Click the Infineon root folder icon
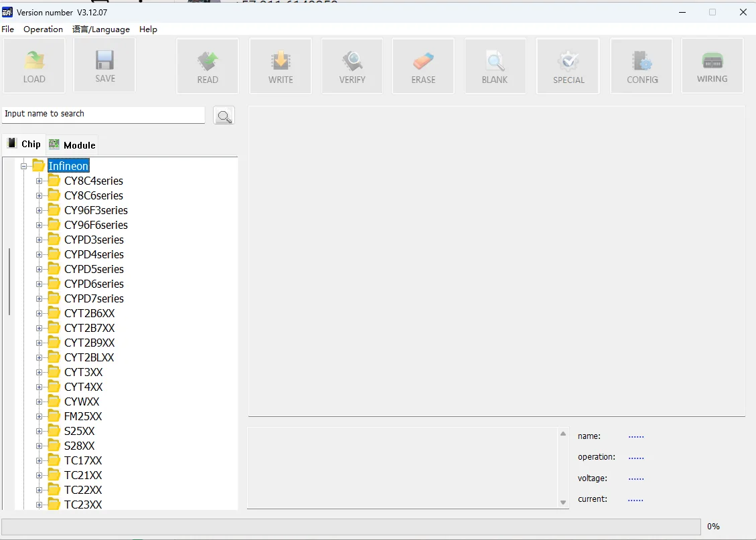Image resolution: width=756 pixels, height=540 pixels. point(39,166)
